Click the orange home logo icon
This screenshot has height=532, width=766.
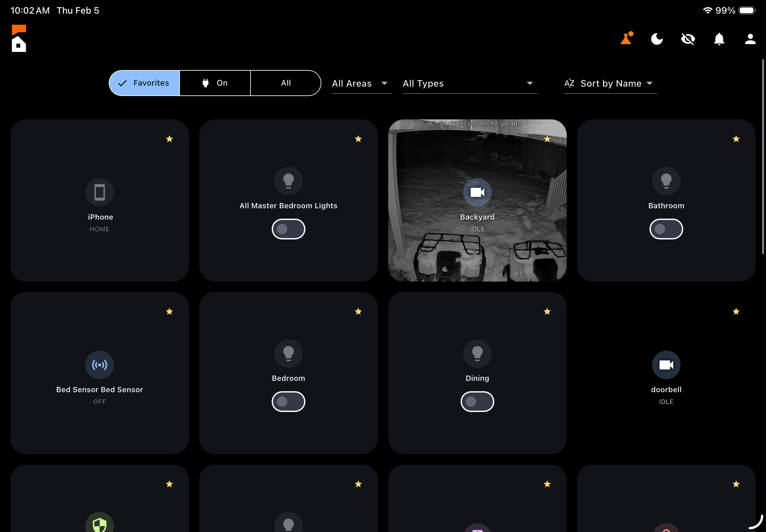tap(19, 39)
